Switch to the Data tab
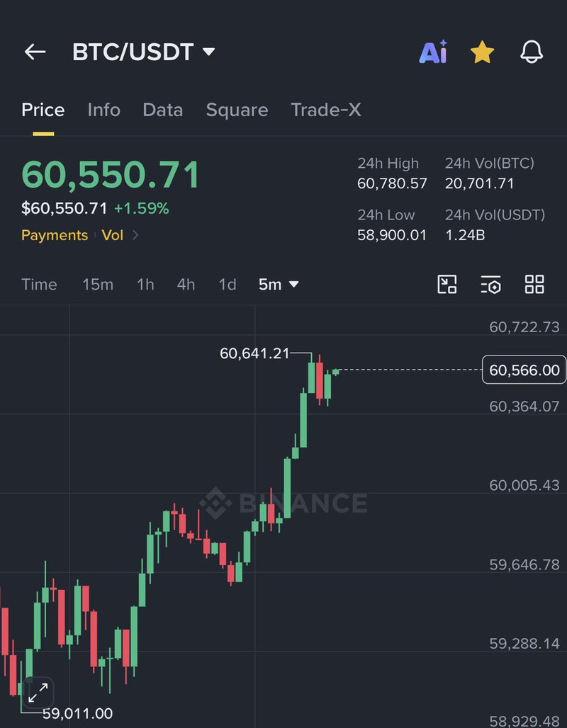Screen dimensions: 567x728 point(163,110)
